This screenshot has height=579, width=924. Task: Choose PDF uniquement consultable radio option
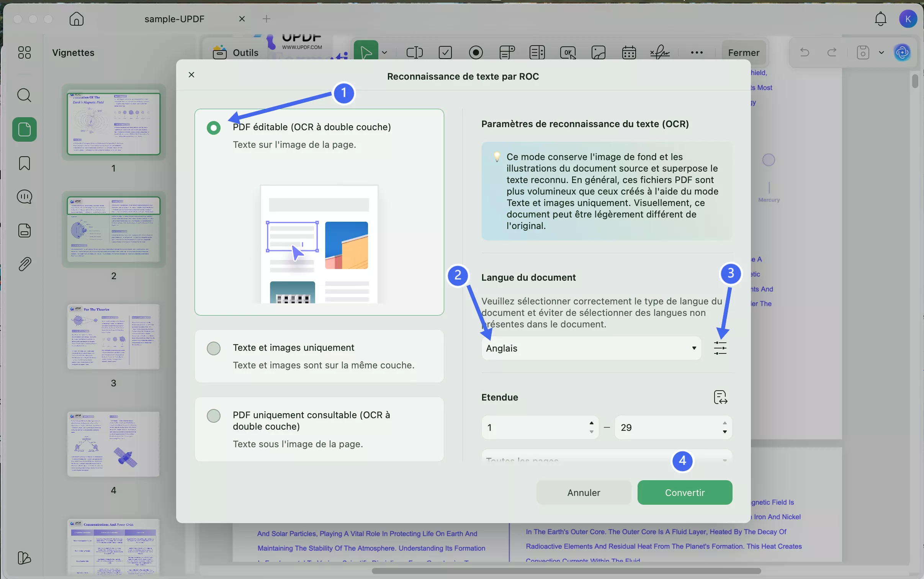(x=214, y=415)
